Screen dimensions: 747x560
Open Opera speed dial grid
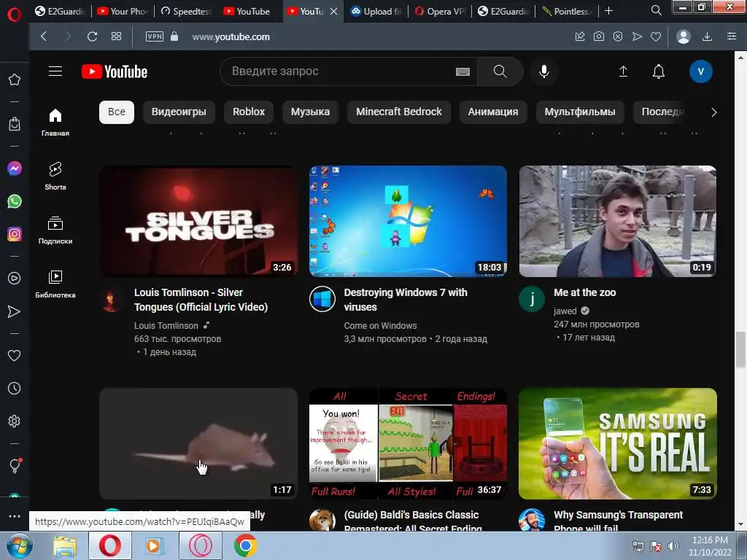click(x=116, y=36)
